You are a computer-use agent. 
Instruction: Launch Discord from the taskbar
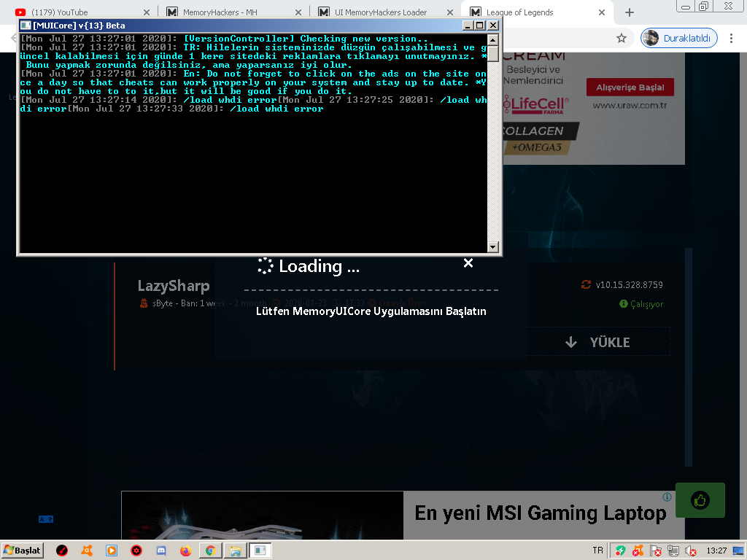tap(161, 551)
